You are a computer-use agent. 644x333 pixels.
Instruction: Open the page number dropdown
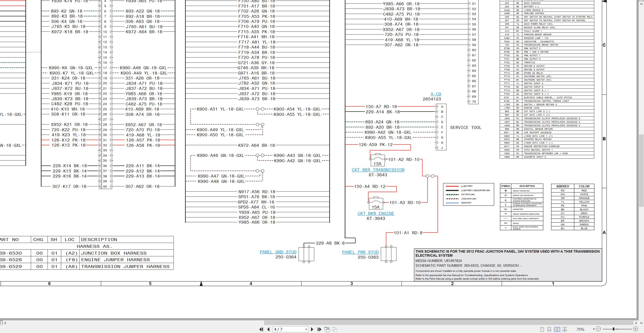pyautogui.click(x=306, y=329)
